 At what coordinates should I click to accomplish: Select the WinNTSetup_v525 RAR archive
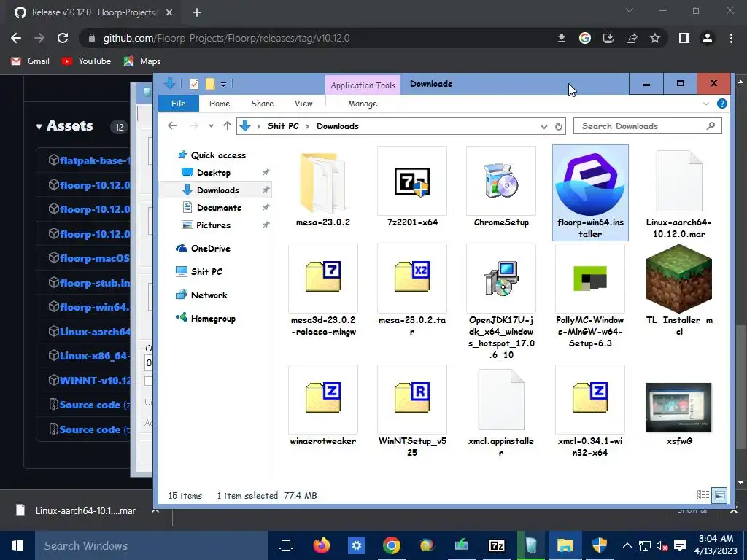click(x=412, y=411)
